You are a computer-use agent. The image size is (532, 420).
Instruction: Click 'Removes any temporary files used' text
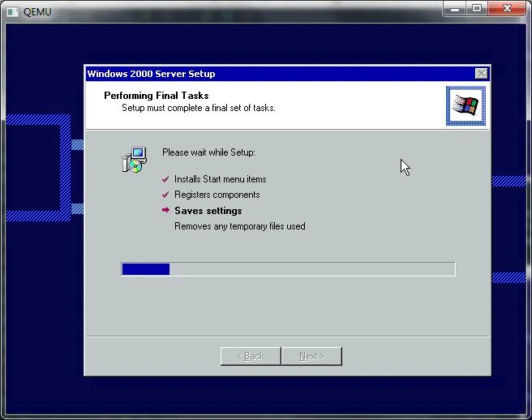point(240,226)
